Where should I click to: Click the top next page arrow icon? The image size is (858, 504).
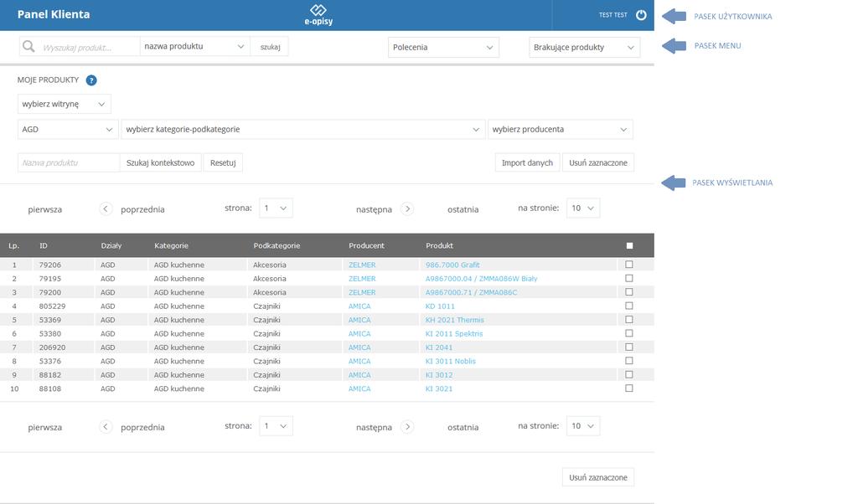[x=407, y=208]
